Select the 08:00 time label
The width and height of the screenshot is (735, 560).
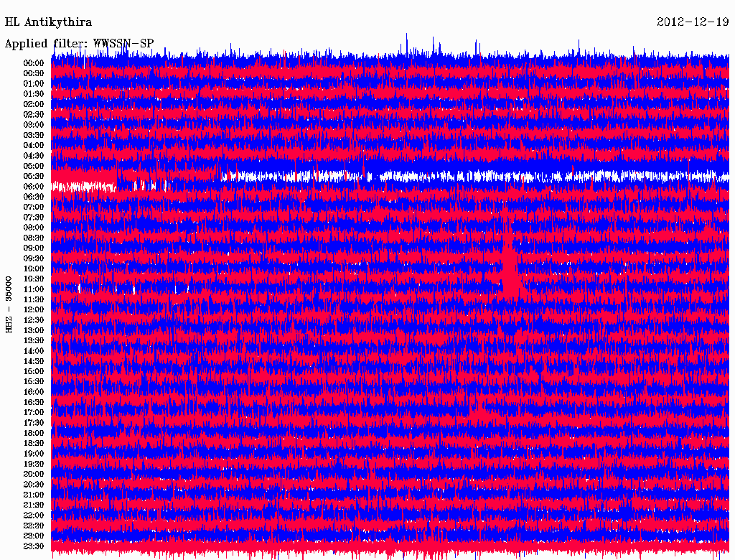pos(34,228)
